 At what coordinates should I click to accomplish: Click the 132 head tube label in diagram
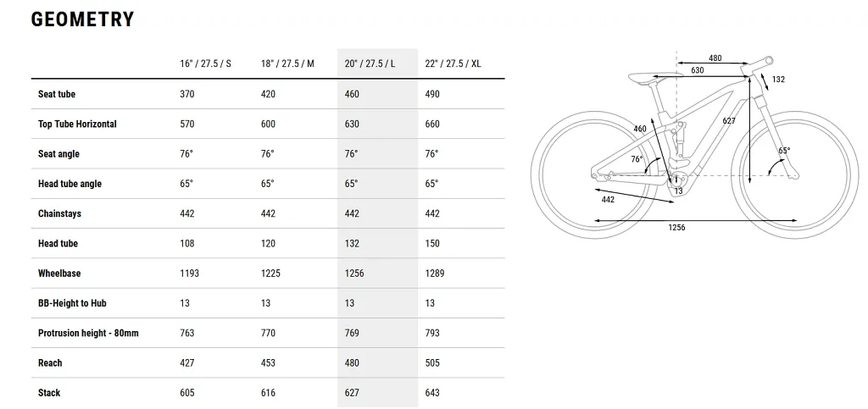[778, 79]
